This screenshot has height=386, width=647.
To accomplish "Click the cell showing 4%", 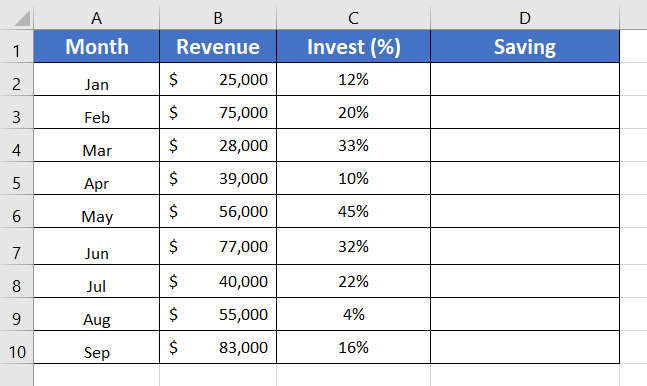I will point(353,314).
